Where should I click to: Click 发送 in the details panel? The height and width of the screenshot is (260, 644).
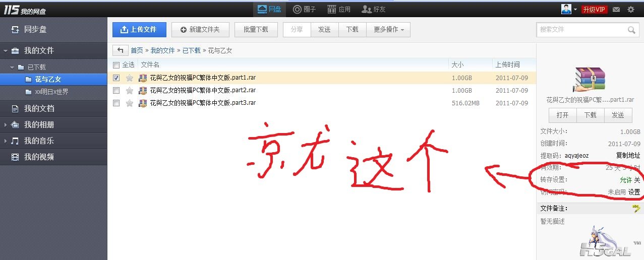click(x=618, y=115)
